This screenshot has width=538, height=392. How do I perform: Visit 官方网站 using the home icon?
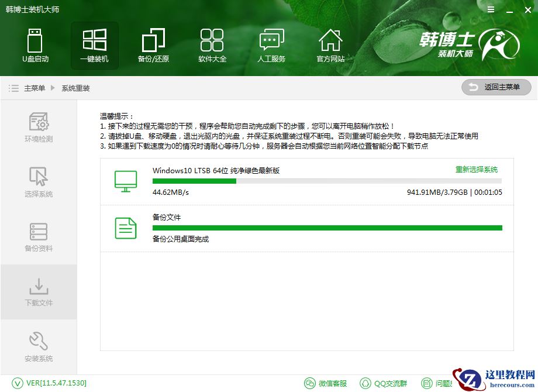pyautogui.click(x=330, y=41)
